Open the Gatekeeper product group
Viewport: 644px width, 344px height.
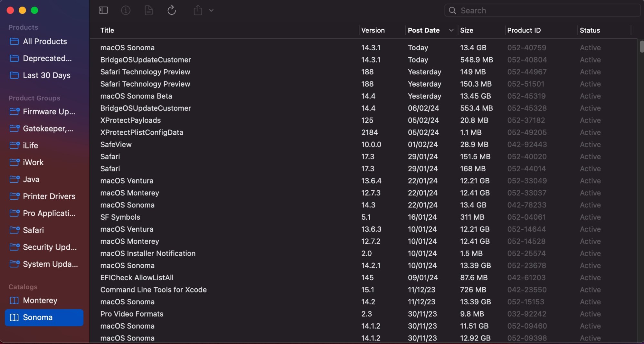coord(44,129)
